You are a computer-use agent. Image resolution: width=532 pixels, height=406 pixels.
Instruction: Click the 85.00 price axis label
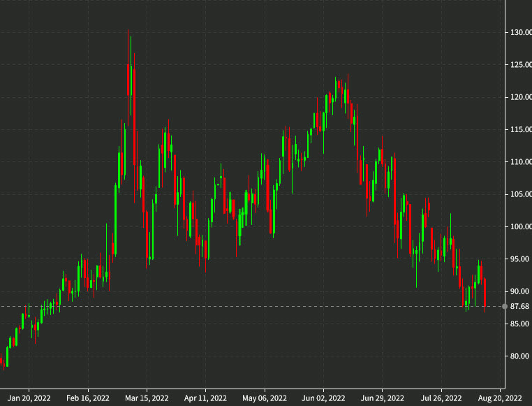click(519, 324)
